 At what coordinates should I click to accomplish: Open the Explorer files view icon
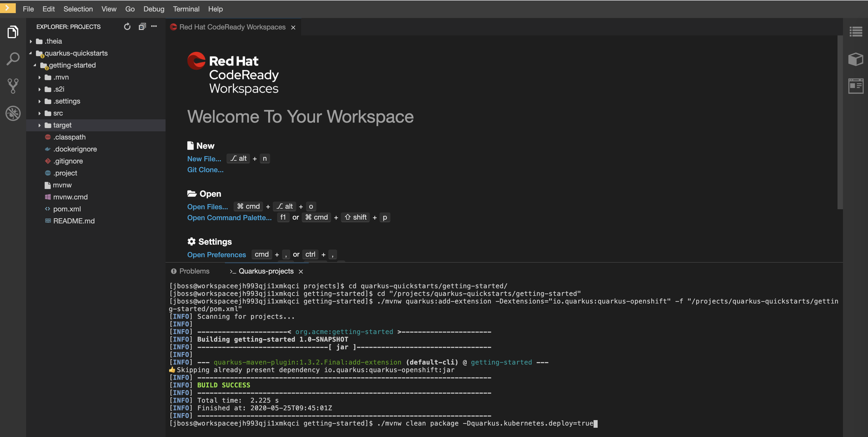click(13, 32)
